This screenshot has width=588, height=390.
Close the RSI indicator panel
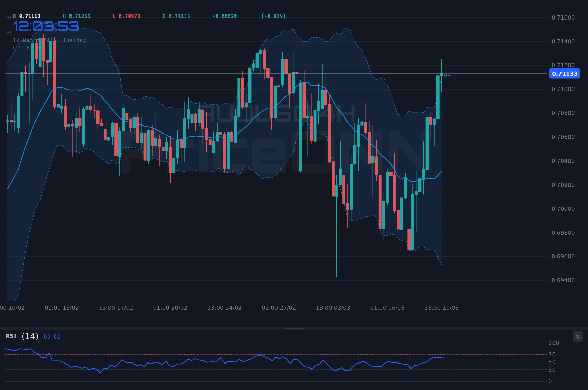577,337
